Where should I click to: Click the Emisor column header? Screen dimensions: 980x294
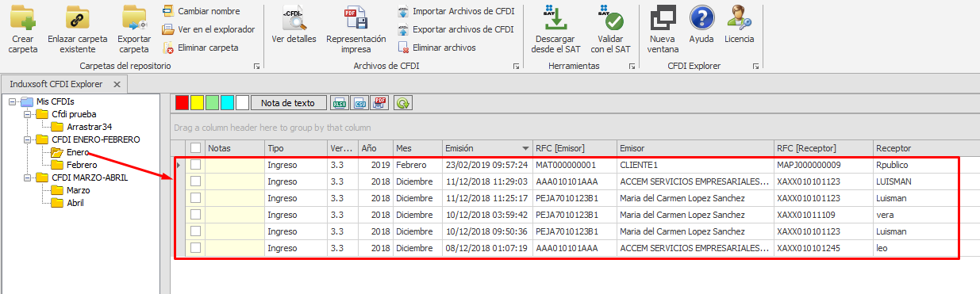[x=695, y=148]
